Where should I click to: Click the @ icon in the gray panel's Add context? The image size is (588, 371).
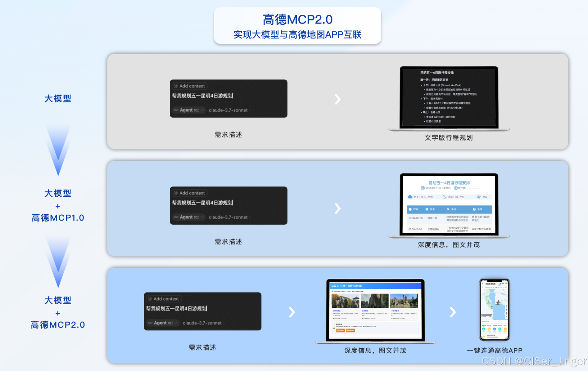[x=176, y=86]
